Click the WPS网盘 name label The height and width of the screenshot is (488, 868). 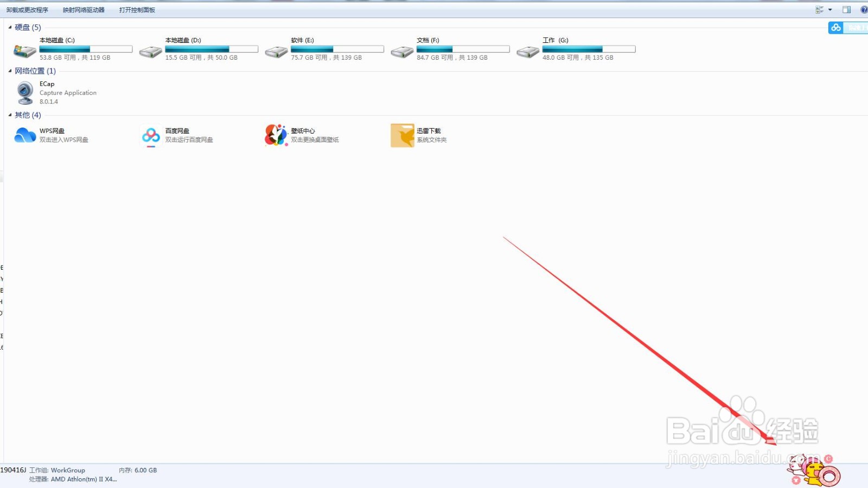pyautogui.click(x=52, y=131)
